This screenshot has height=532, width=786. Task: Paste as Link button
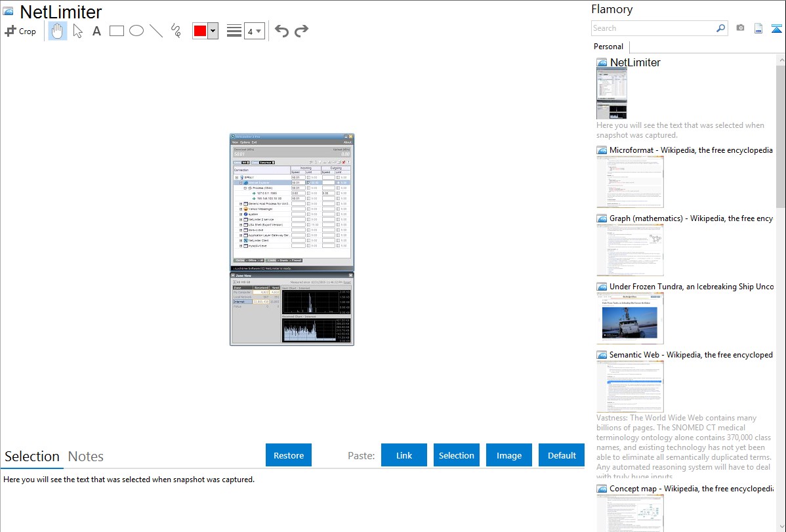(x=404, y=455)
